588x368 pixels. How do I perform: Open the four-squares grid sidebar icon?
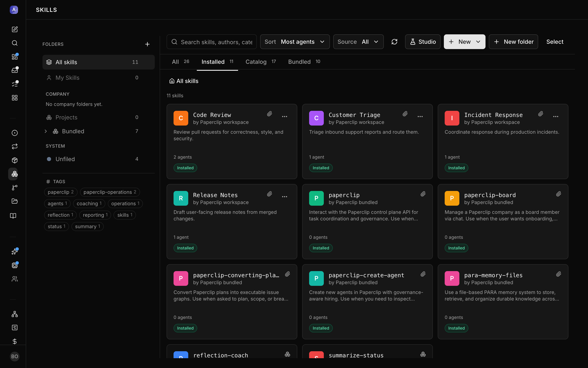pyautogui.click(x=14, y=98)
